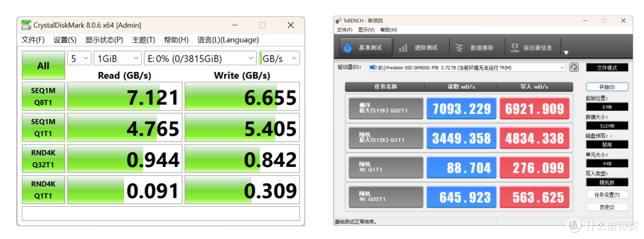Click the 7.121 read result
The width and height of the screenshot is (644, 239).
pos(125,97)
